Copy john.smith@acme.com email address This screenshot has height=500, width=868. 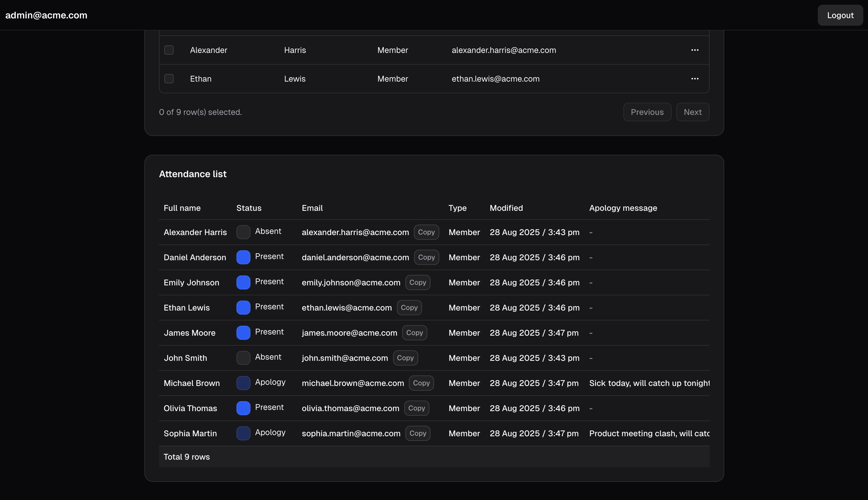pos(405,358)
